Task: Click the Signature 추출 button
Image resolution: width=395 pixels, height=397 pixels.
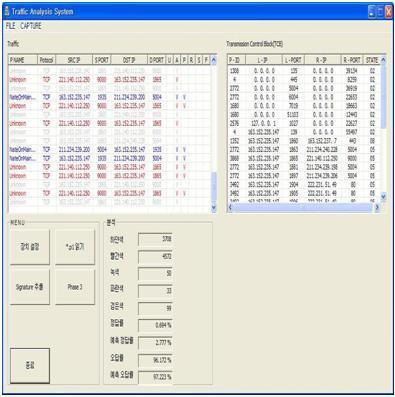Action: [x=30, y=287]
